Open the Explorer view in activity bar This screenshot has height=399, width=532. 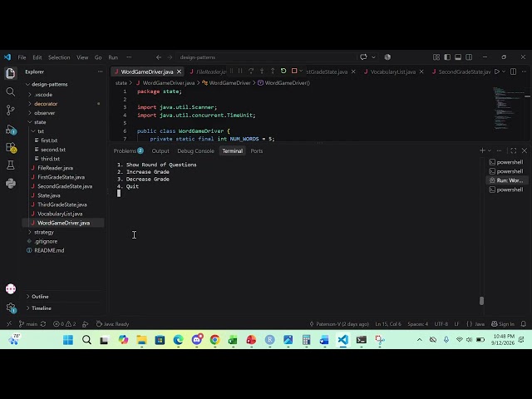11,73
